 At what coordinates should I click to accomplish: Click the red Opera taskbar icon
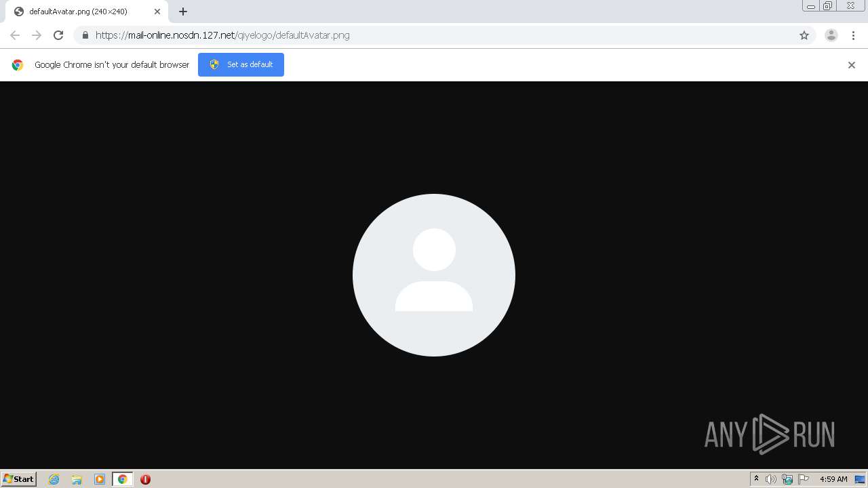click(x=145, y=479)
